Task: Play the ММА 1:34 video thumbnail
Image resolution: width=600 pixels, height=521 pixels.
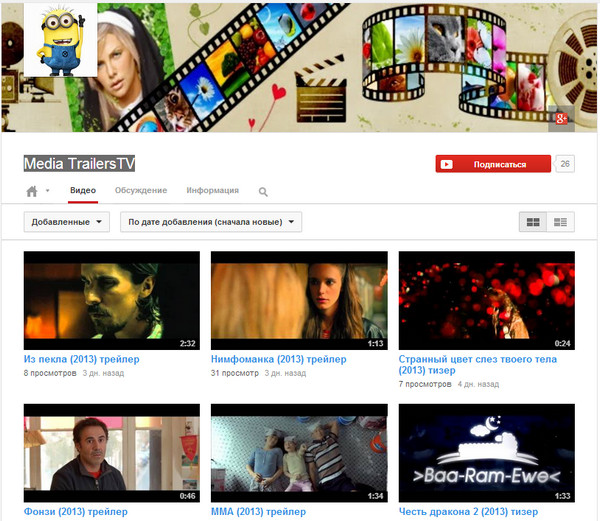Action: (x=299, y=453)
